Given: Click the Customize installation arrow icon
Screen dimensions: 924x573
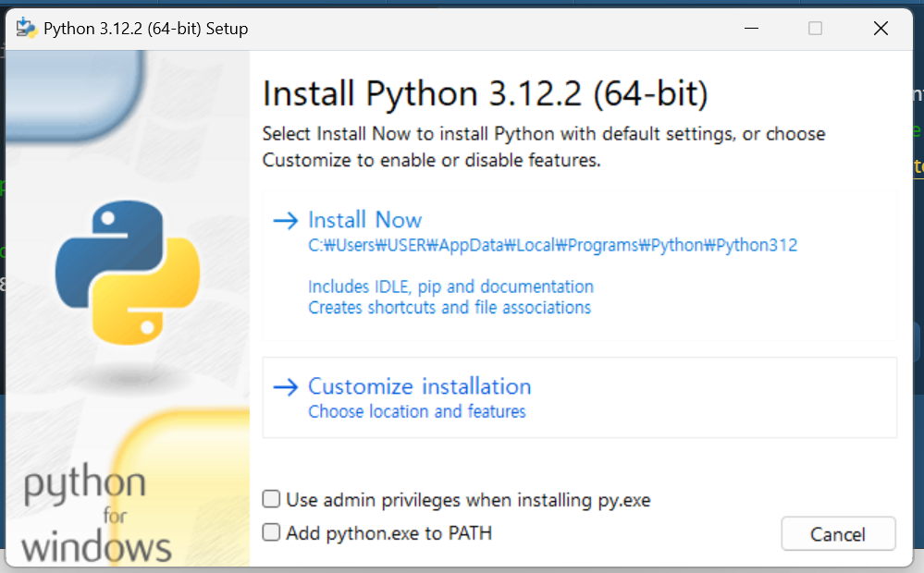Looking at the screenshot, I should tap(286, 387).
